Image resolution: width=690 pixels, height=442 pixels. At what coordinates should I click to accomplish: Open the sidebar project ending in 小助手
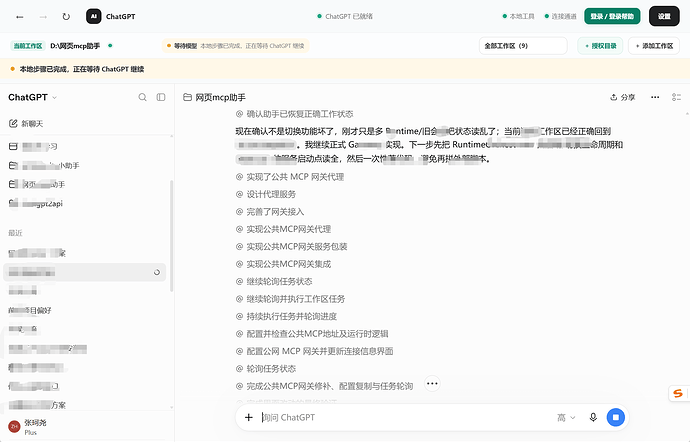click(x=44, y=166)
